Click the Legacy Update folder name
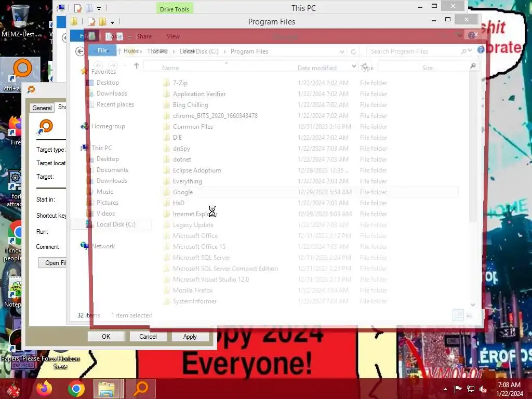The height and width of the screenshot is (399, 532). pyautogui.click(x=193, y=225)
